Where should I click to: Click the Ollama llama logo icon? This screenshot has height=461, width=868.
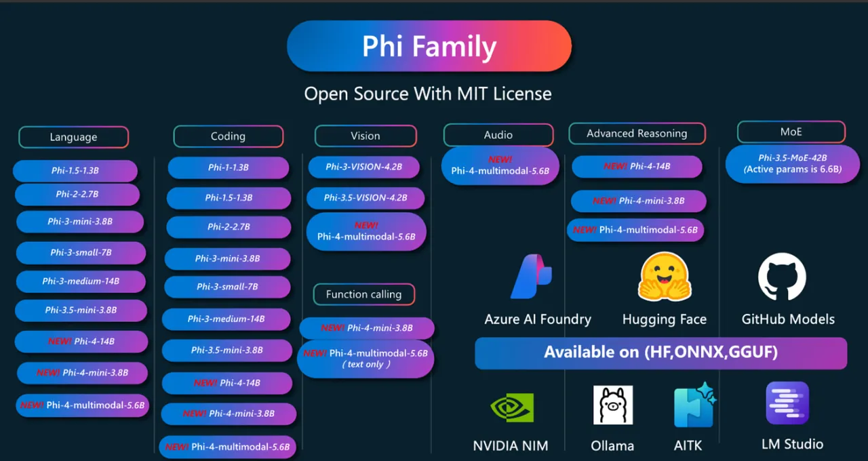[613, 405]
